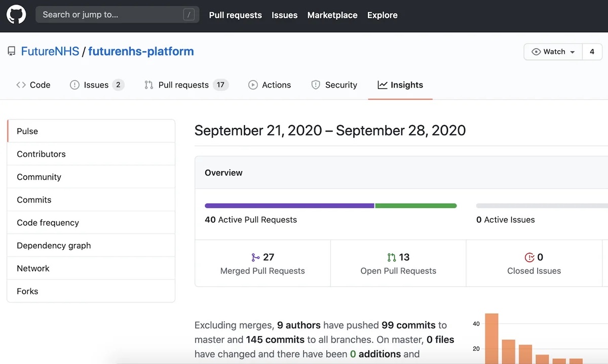Open Contributors in the sidebar

[91, 154]
